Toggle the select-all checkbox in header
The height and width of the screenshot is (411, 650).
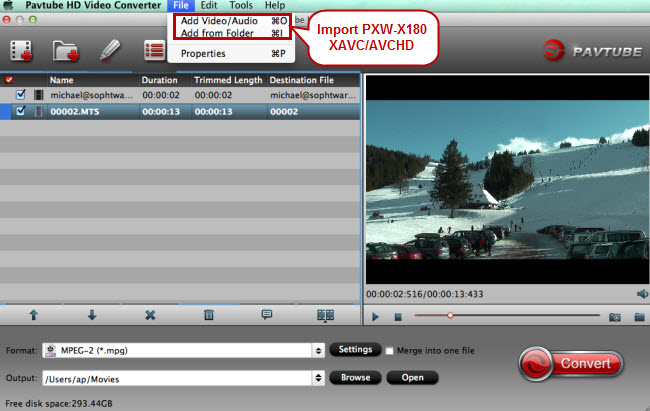[x=9, y=80]
